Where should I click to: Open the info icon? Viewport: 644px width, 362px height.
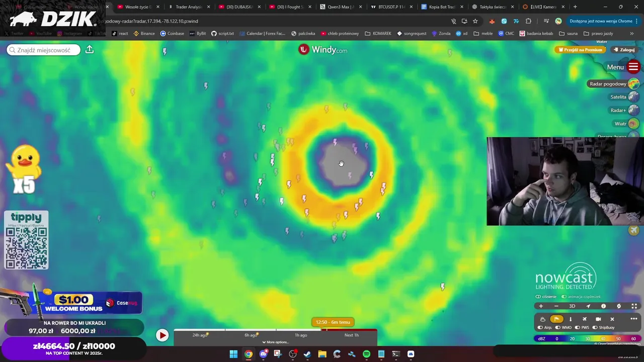click(x=603, y=306)
